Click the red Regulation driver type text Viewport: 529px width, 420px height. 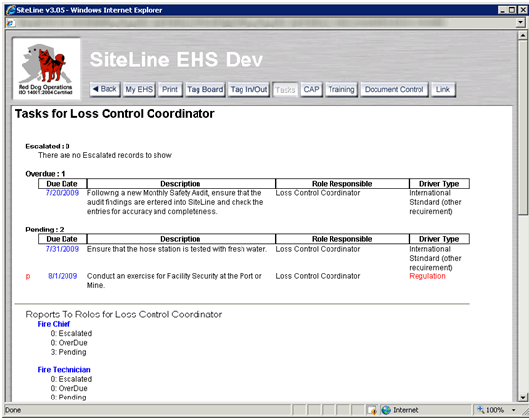(x=427, y=276)
